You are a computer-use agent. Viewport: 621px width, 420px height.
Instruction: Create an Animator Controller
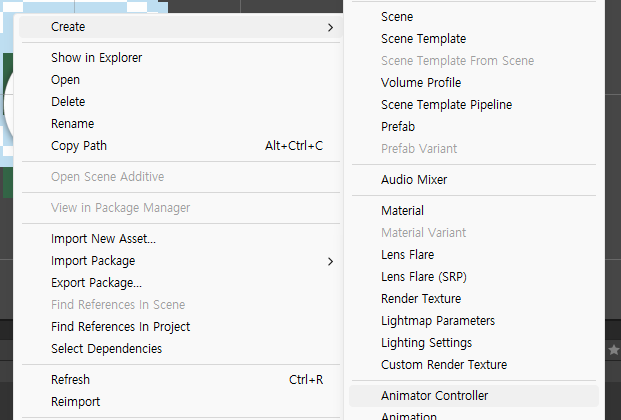click(x=434, y=396)
